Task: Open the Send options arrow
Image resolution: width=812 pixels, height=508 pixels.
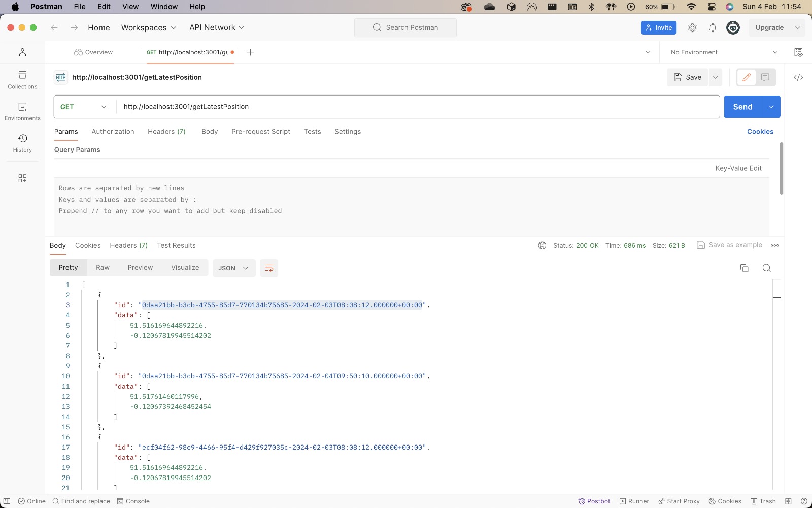Action: [x=771, y=107]
